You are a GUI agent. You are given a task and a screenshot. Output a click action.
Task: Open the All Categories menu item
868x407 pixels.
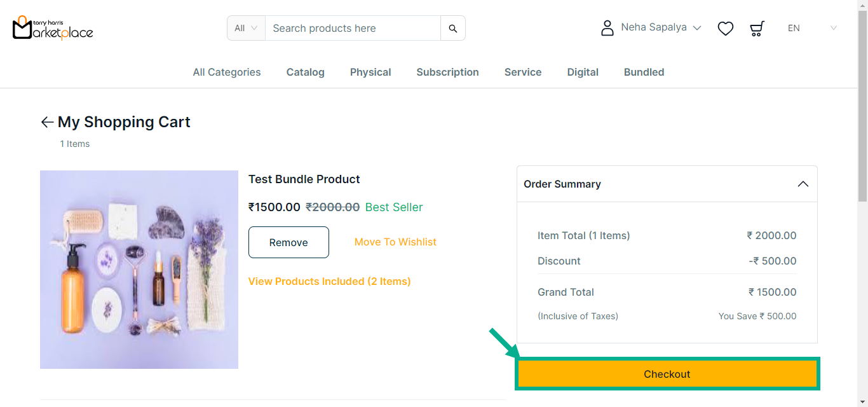tap(227, 72)
